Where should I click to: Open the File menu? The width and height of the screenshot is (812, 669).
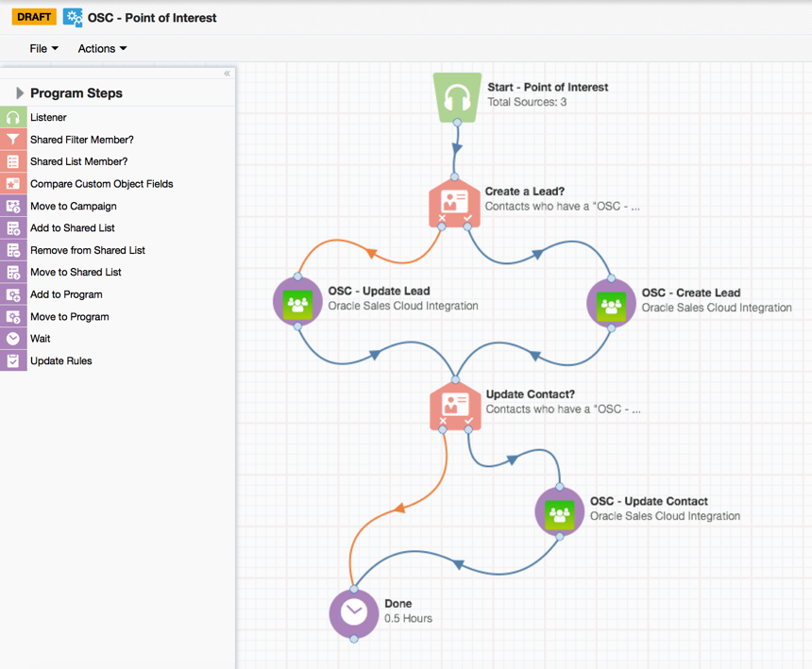coord(43,48)
